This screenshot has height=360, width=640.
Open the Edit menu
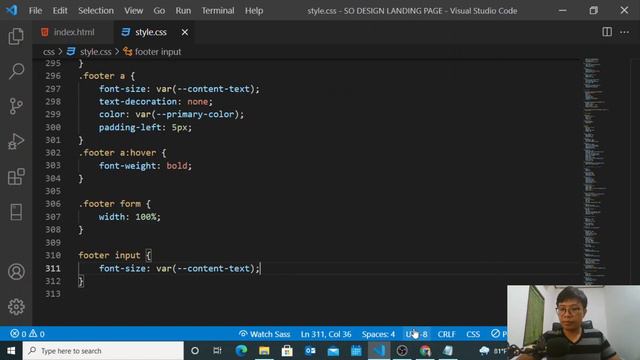pyautogui.click(x=60, y=11)
